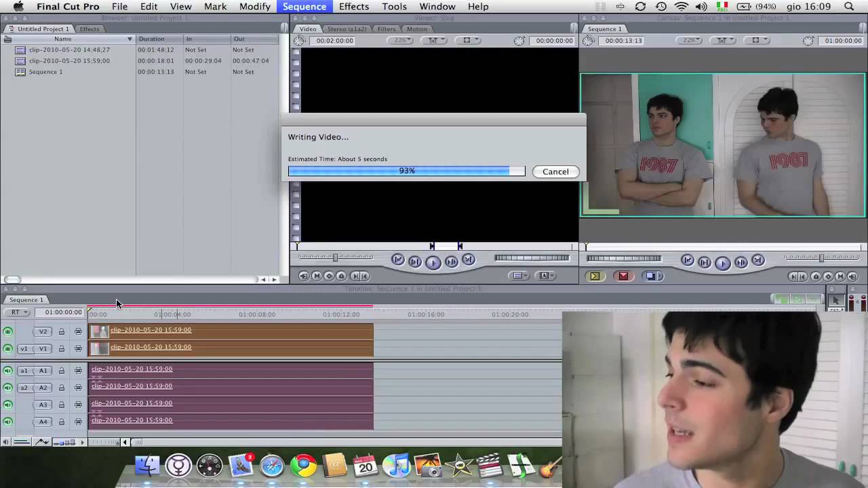Viewport: 868px width, 488px height.
Task: Open the Tools menu
Action: (394, 6)
